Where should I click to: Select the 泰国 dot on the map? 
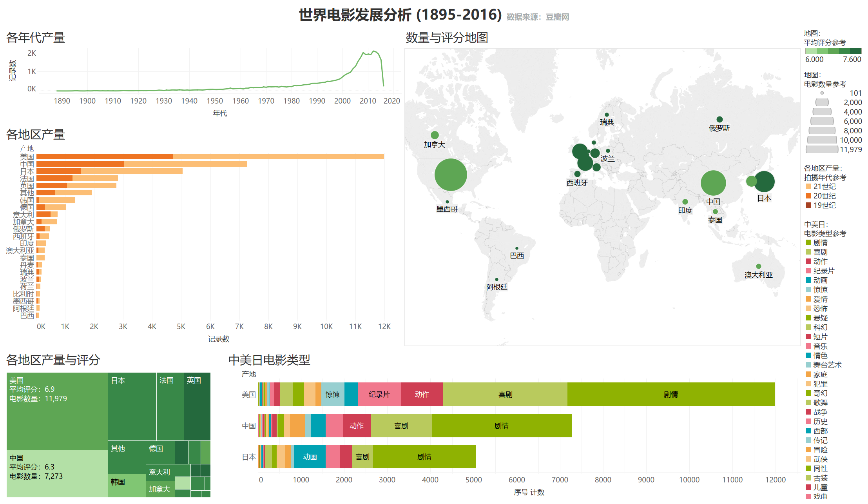(715, 212)
